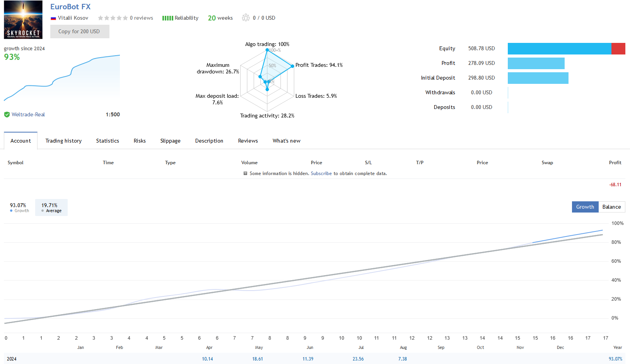The height and width of the screenshot is (364, 630).
Task: Click the small growth since 2024 chart
Action: [62, 77]
